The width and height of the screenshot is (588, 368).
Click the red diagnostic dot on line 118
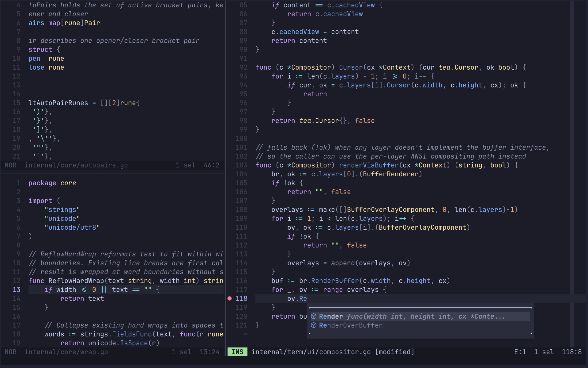coord(230,299)
